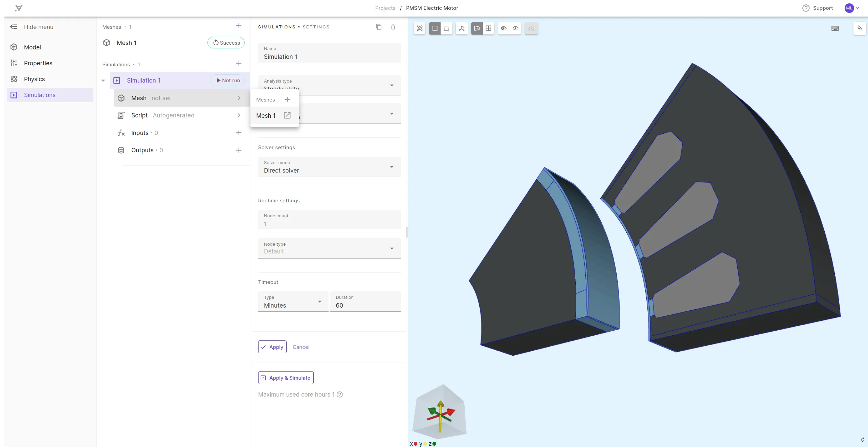Click the yellow y axis dot
This screenshot has width=868, height=447.
(425, 444)
